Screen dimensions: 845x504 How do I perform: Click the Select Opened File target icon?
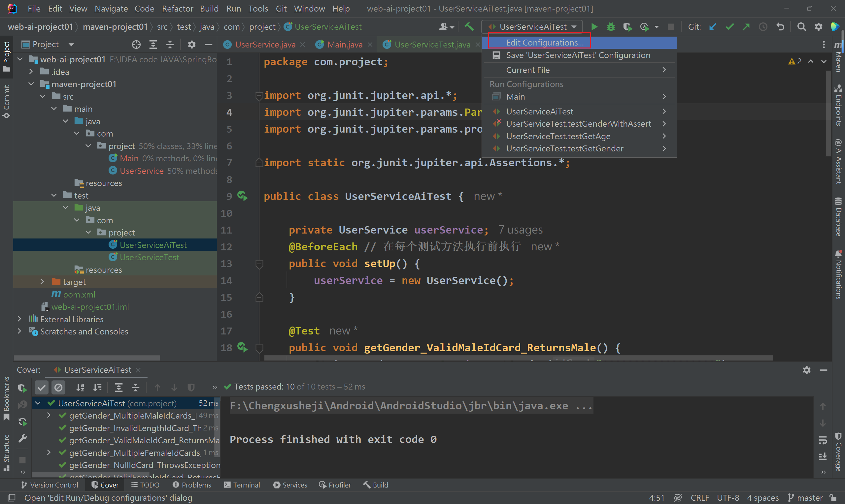(x=136, y=45)
